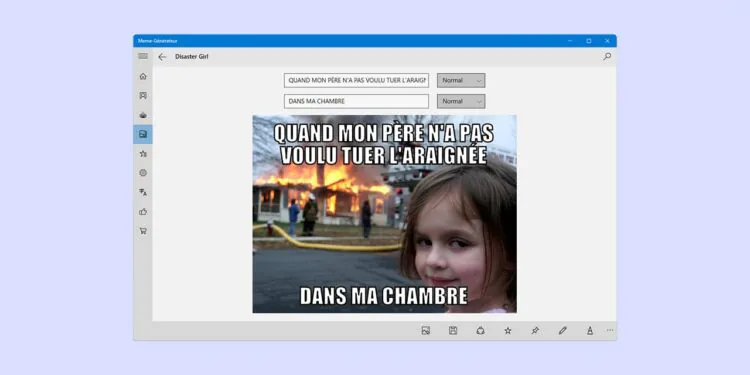Open the shopping cart store icon
The width and height of the screenshot is (750, 375).
click(143, 231)
